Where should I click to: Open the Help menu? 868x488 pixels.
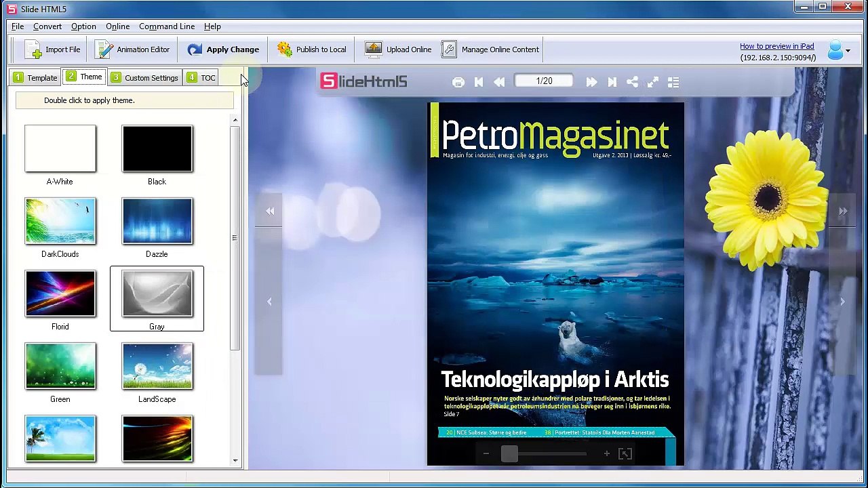212,26
